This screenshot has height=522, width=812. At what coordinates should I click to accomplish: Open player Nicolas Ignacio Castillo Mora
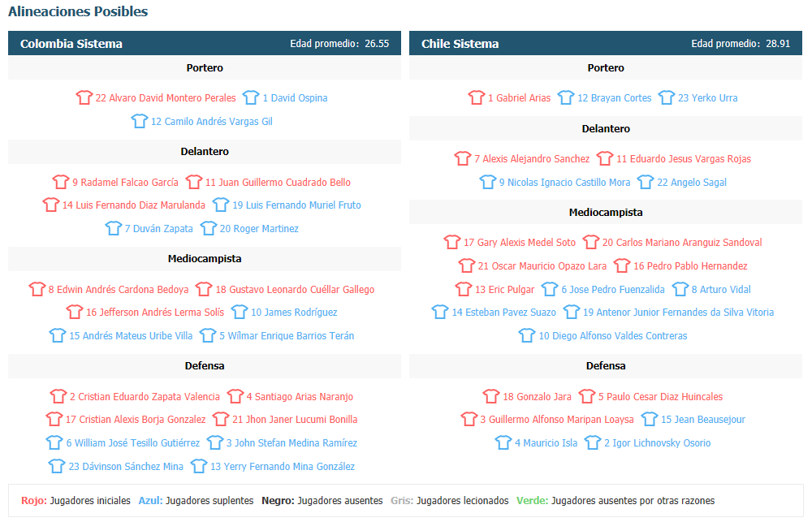click(564, 183)
